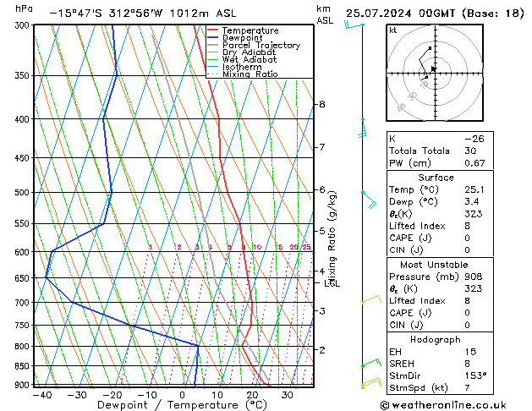Click the 30 temperature axis tick label
532x411 pixels.
(x=287, y=395)
